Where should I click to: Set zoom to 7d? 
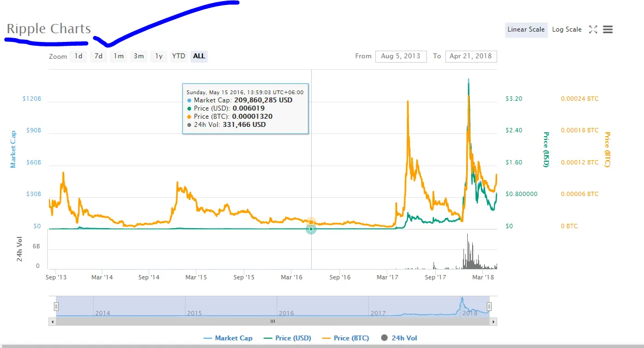(x=98, y=56)
